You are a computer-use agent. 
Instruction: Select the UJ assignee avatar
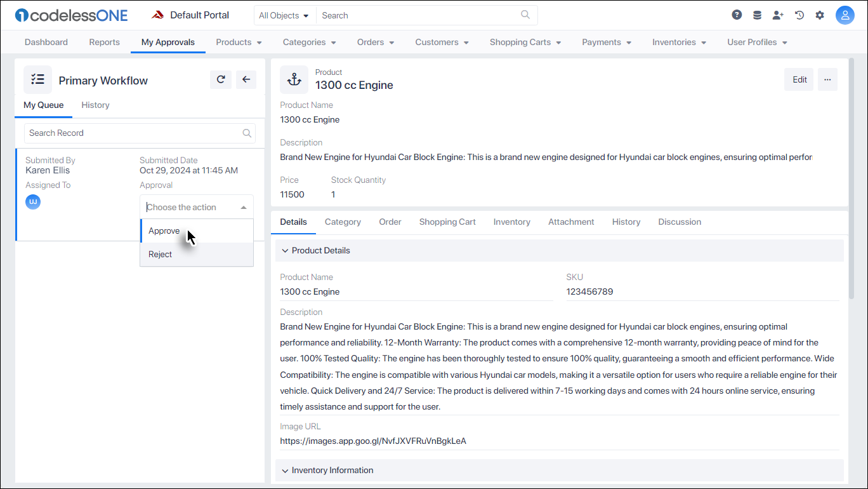click(x=32, y=201)
